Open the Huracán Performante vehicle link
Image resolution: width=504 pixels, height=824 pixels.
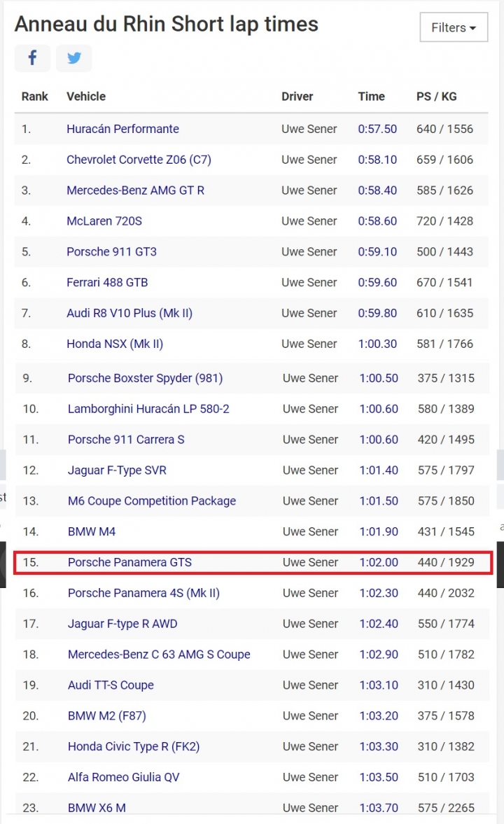[x=122, y=129]
